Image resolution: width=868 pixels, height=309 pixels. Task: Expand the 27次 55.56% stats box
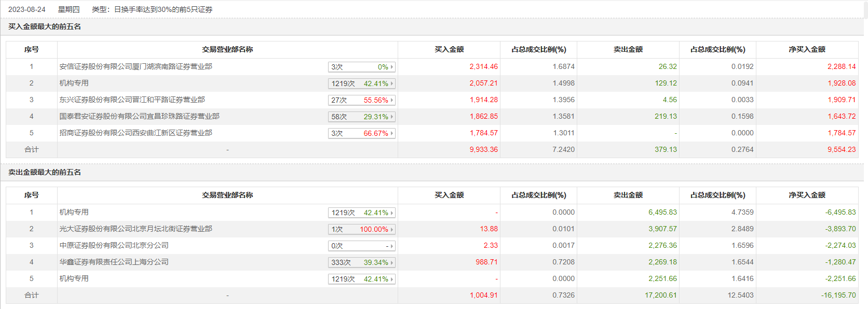coord(392,100)
